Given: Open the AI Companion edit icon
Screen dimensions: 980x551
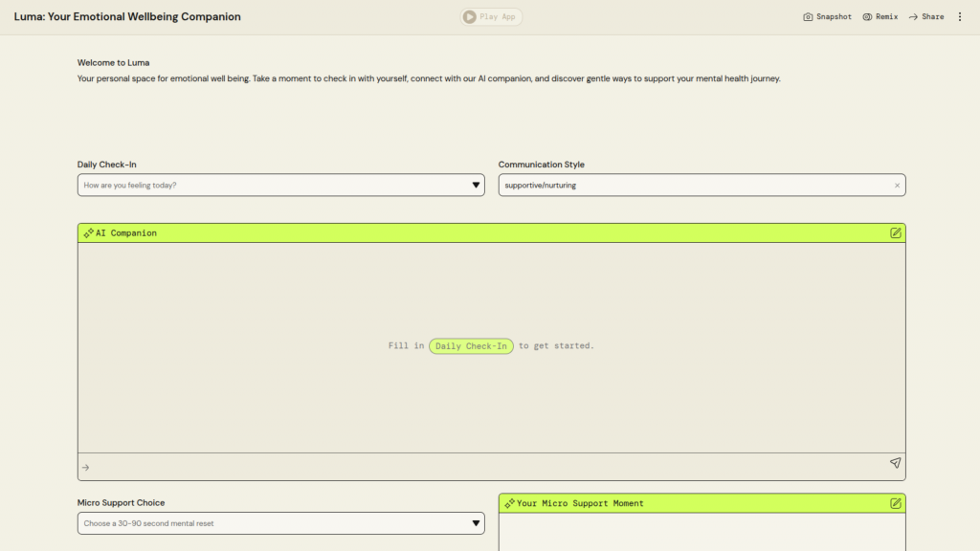Looking at the screenshot, I should (x=896, y=232).
